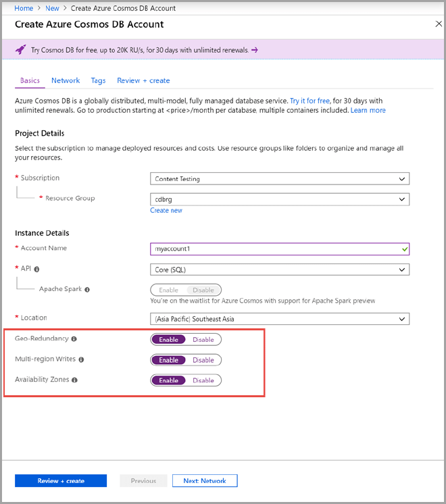Click the Try Cosmos DB for free banner text
Image resolution: width=446 pixels, height=504 pixels.
click(140, 50)
